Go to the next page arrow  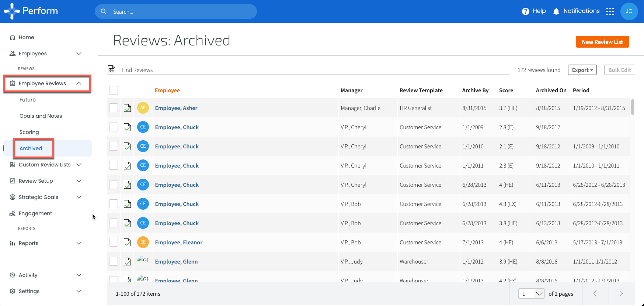pos(621,293)
